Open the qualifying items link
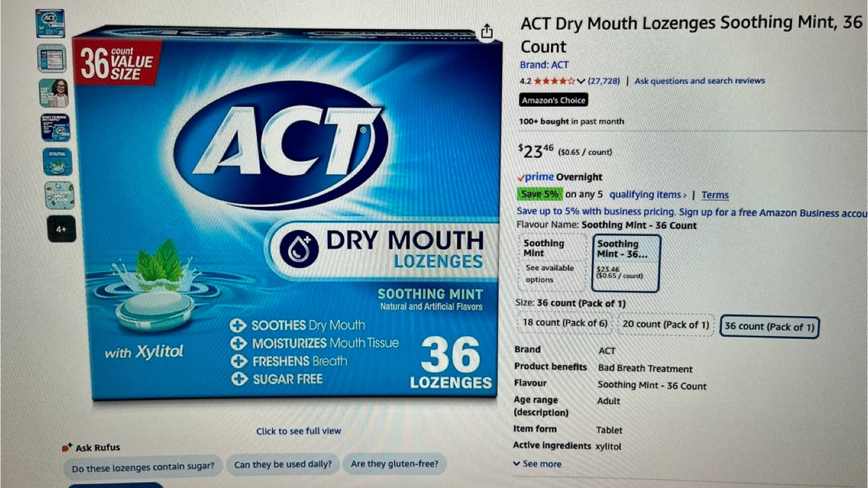This screenshot has width=868, height=488. coord(648,195)
